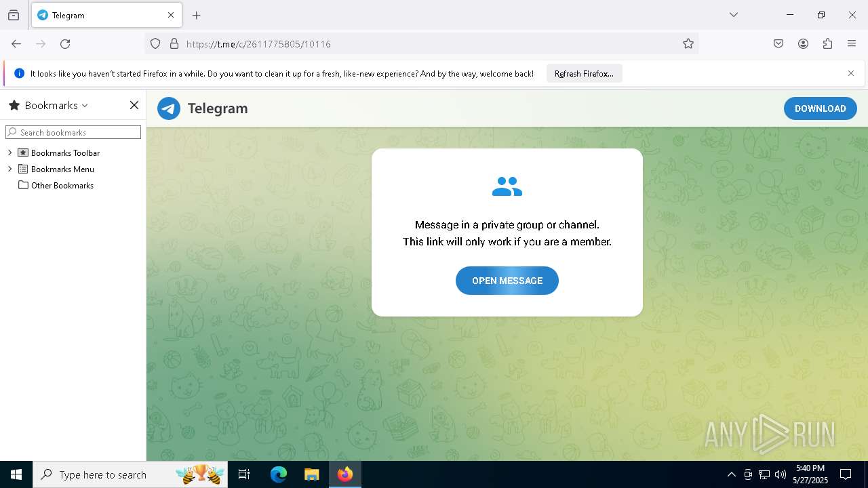868x488 pixels.
Task: Open a new tab with plus button
Action: pyautogui.click(x=197, y=15)
